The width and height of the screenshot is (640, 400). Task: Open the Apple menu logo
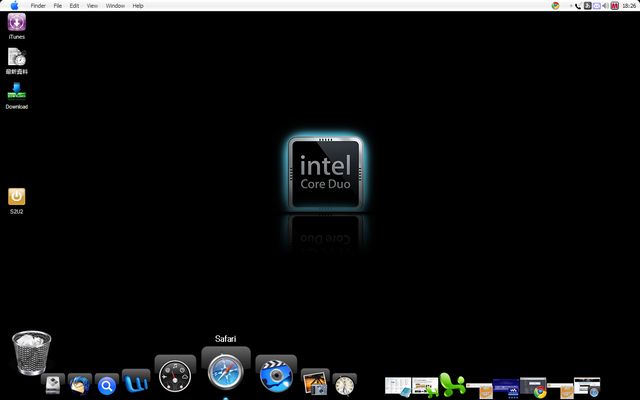[x=15, y=5]
